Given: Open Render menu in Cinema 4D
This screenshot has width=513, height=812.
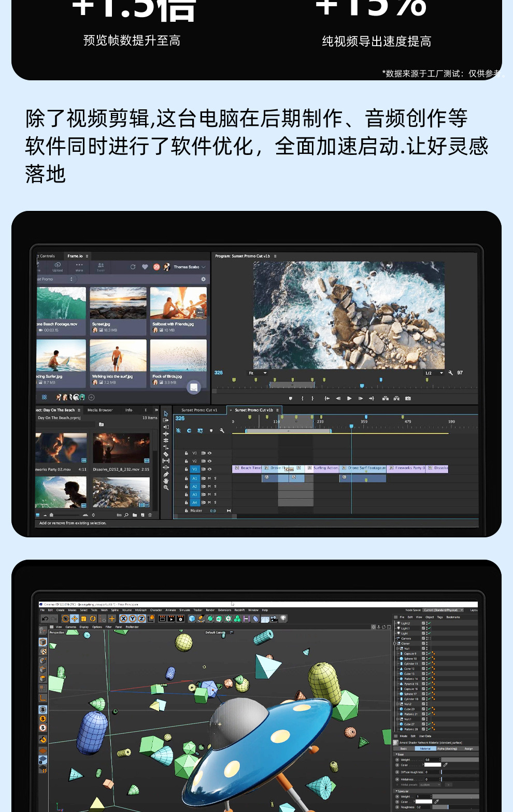Looking at the screenshot, I should (210, 610).
